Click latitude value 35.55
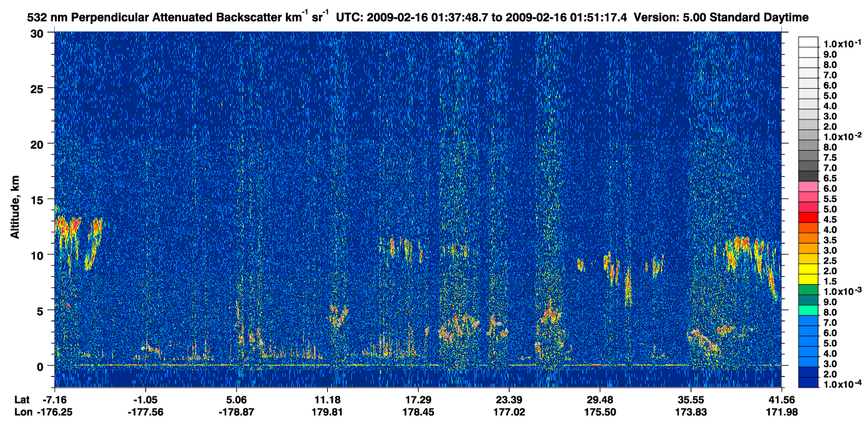Viewport: 868px width, 445px height. coord(690,400)
